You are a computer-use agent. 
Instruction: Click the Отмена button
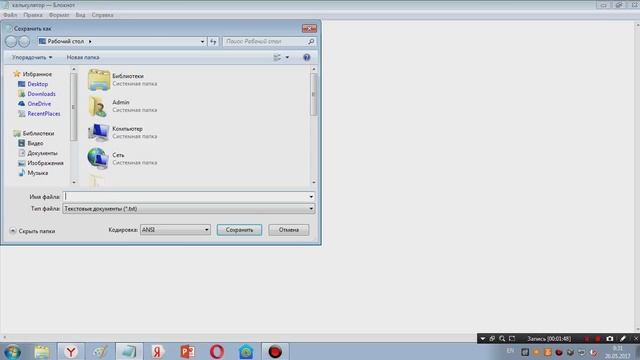289,230
